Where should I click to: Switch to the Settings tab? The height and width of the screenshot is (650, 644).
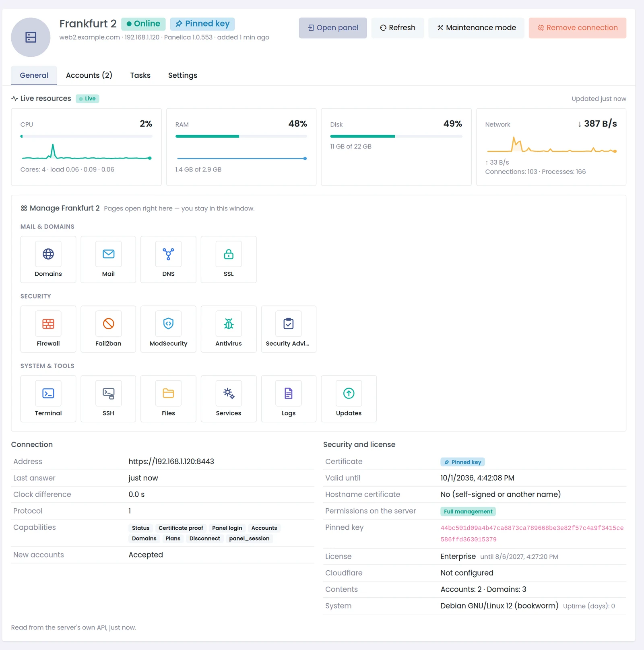click(183, 75)
